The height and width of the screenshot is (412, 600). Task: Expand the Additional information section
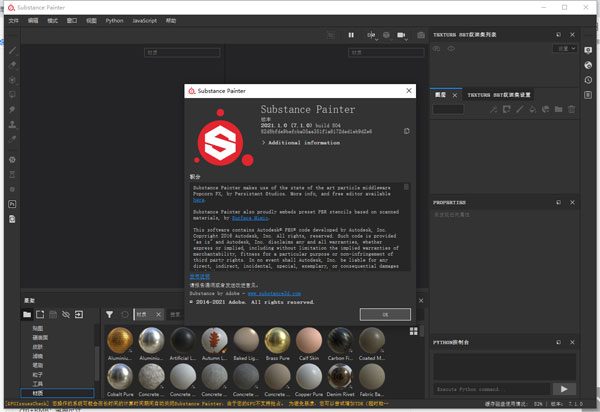pyautogui.click(x=303, y=143)
